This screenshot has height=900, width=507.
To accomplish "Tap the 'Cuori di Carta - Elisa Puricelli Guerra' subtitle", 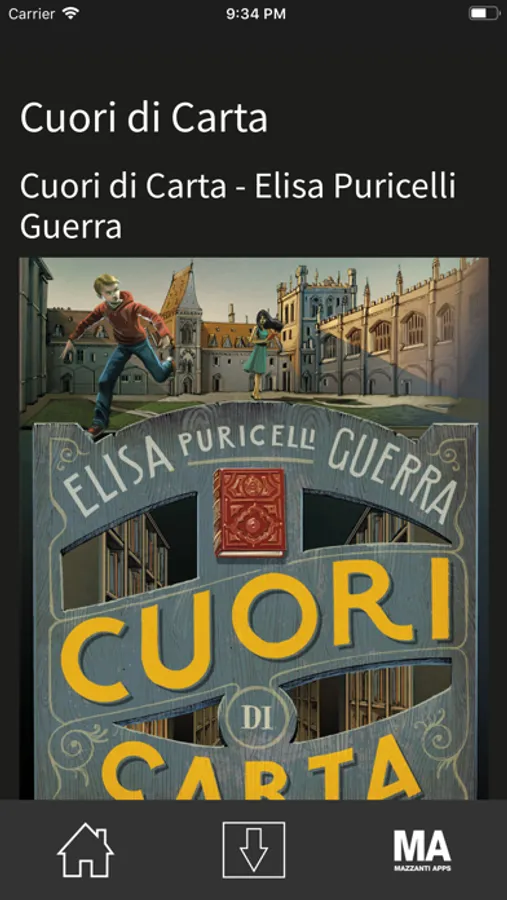I will 238,205.
